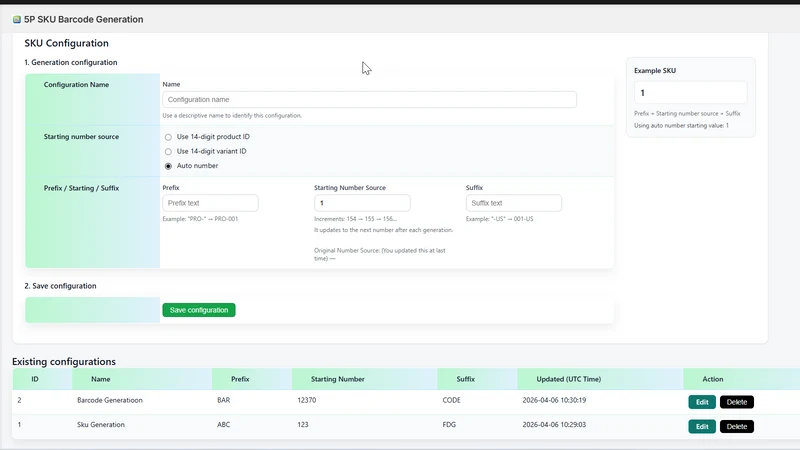This screenshot has width=800, height=450.
Task: Click the 5P SKU Barcode Generation app icon
Action: 17,19
